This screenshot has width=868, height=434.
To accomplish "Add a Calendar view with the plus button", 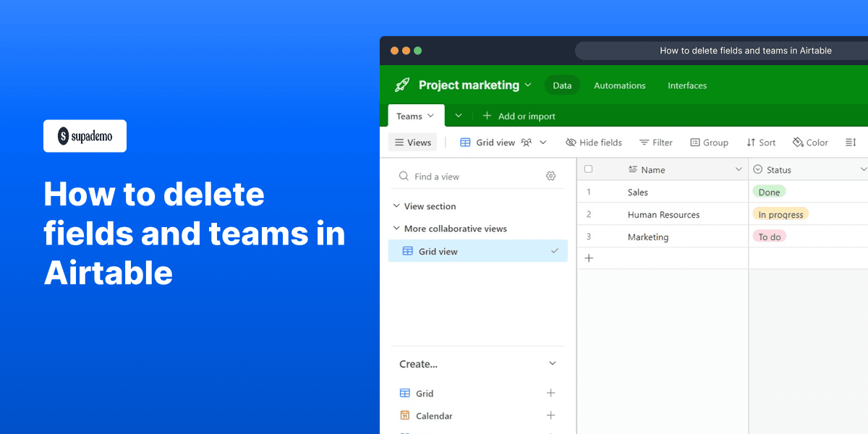I will click(551, 415).
